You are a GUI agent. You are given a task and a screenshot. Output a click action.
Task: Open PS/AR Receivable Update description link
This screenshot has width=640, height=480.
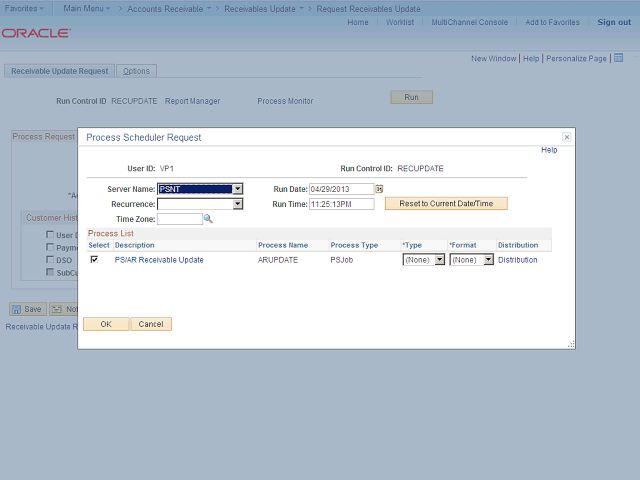(159, 260)
